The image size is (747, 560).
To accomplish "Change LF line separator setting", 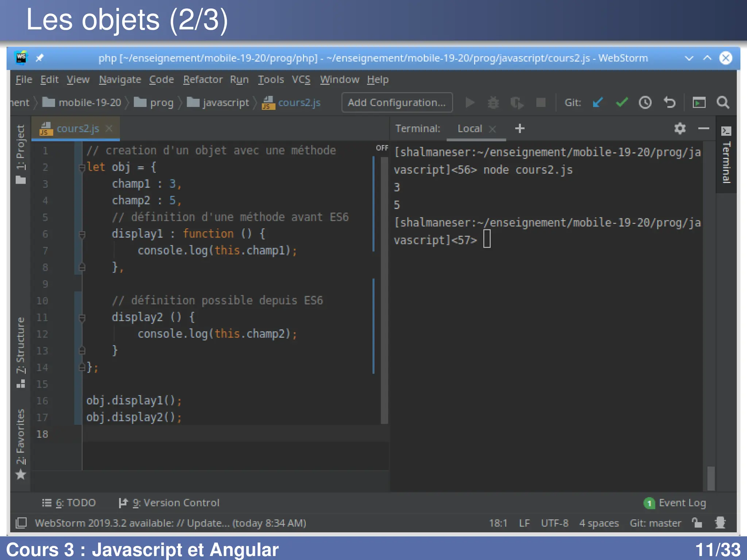I will point(524,523).
